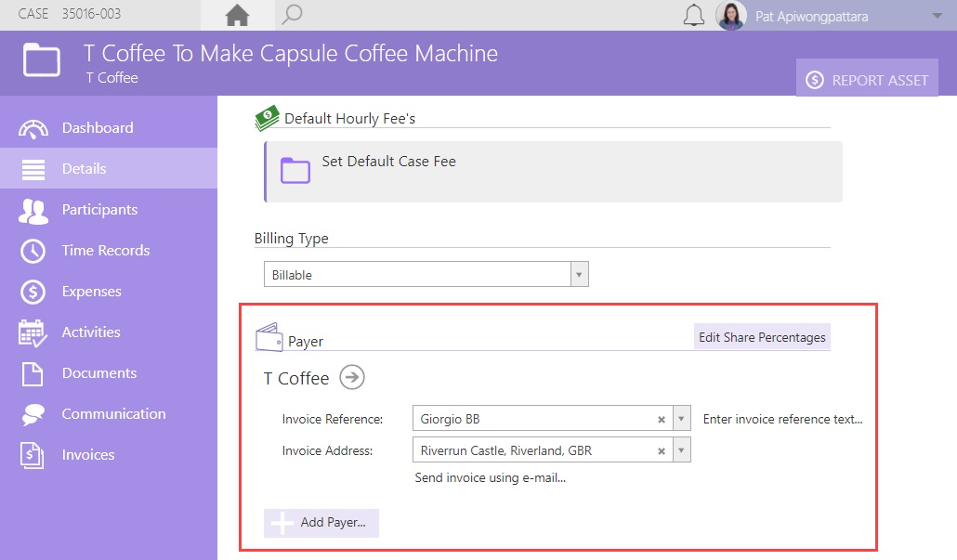This screenshot has width=957, height=560.
Task: Click the Dashboard gauge icon
Action: 33,129
